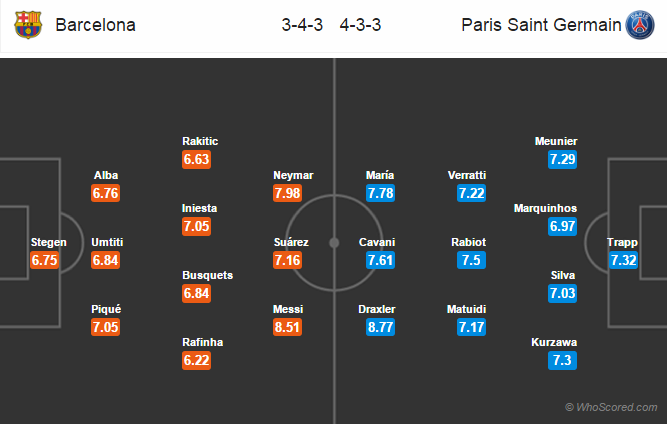This screenshot has width=667, height=424.
Task: Click the Paris Saint Germain crest icon
Action: pos(640,25)
